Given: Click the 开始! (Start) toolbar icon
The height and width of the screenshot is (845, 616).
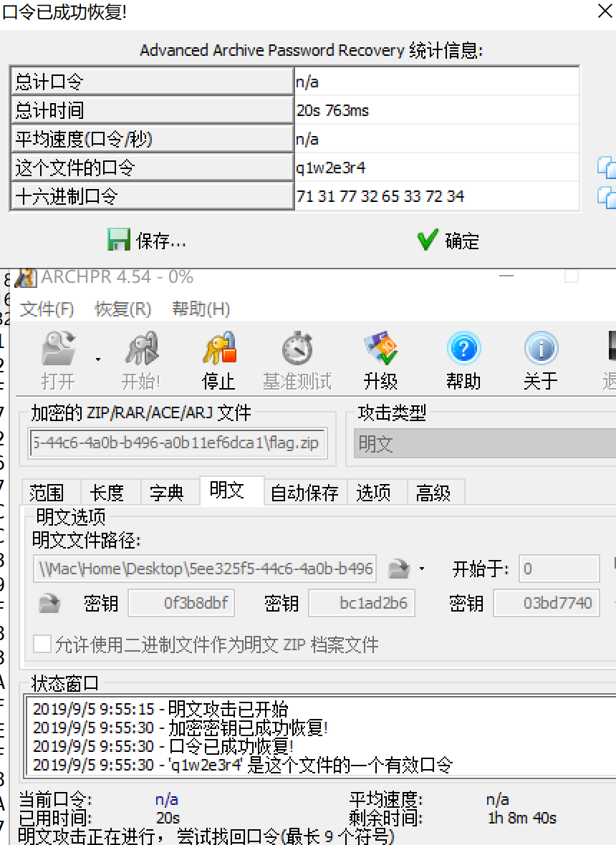Looking at the screenshot, I should [141, 349].
